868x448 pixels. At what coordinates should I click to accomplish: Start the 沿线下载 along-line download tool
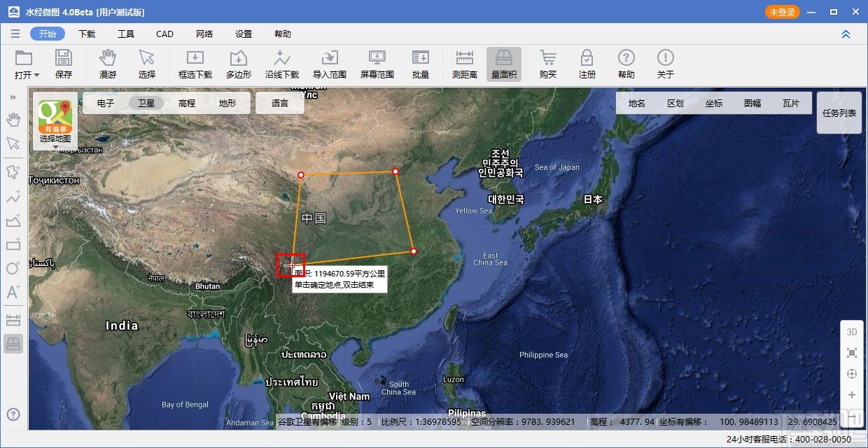pos(281,63)
